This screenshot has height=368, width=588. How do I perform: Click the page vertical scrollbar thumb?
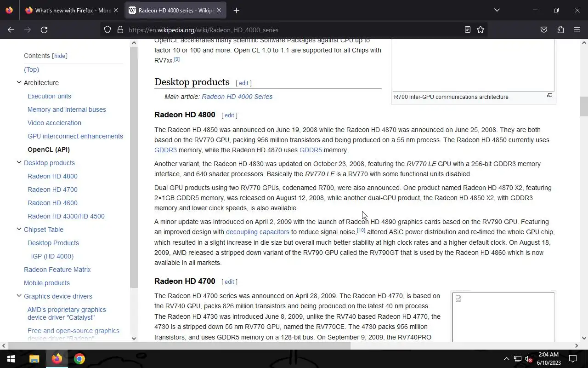click(584, 107)
